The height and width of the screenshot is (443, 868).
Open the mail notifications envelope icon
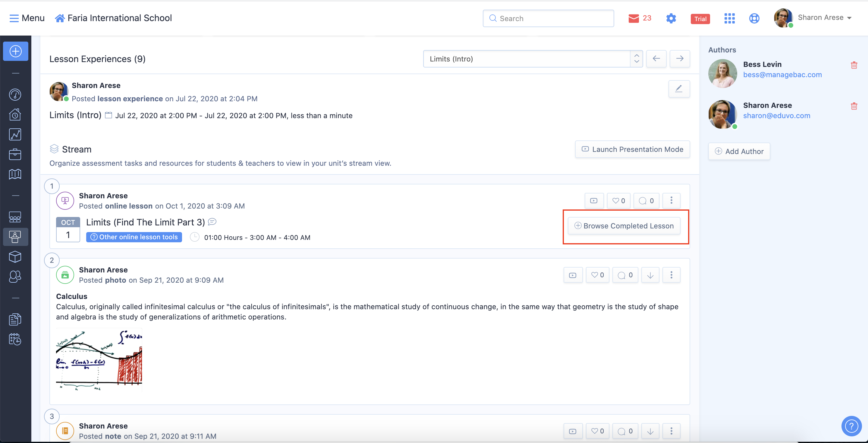click(x=634, y=18)
